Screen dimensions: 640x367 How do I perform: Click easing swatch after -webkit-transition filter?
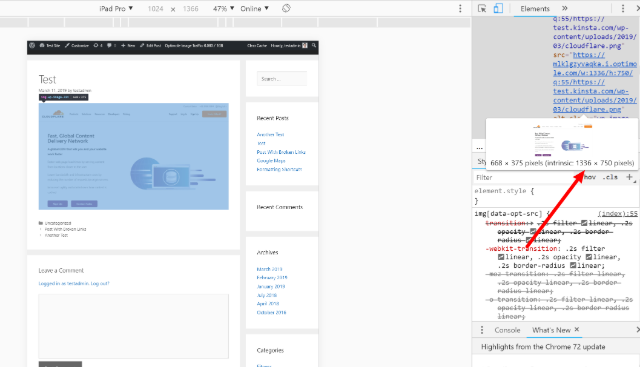point(501,257)
